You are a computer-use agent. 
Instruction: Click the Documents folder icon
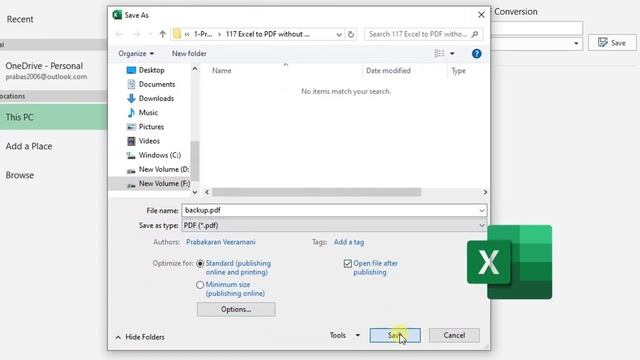(x=131, y=84)
